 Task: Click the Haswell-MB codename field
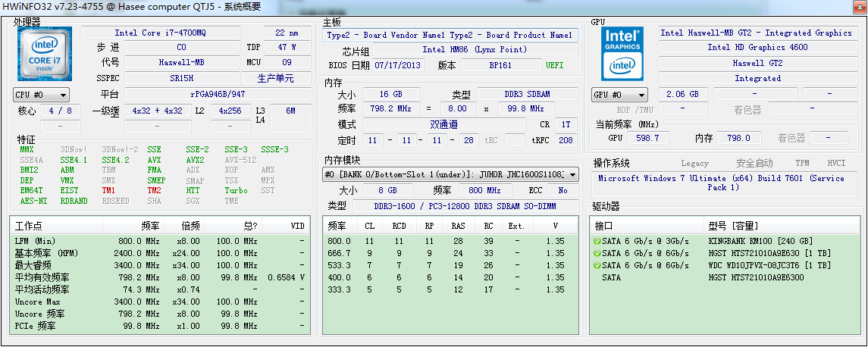[182, 63]
